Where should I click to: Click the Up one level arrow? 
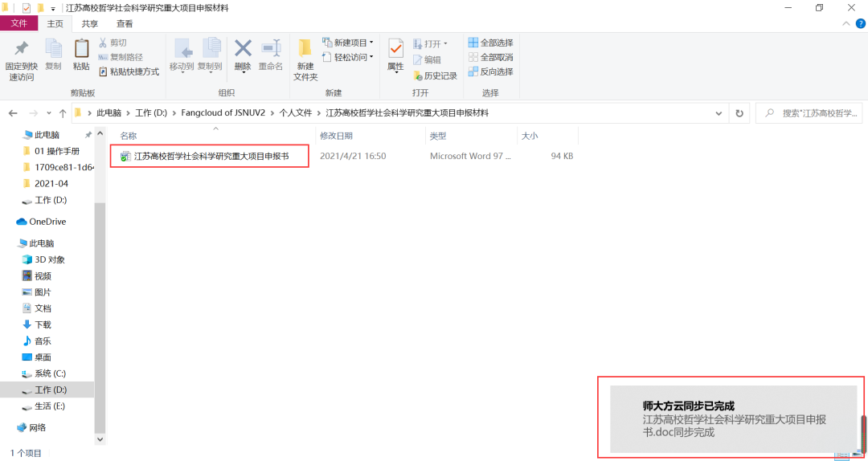click(x=63, y=113)
